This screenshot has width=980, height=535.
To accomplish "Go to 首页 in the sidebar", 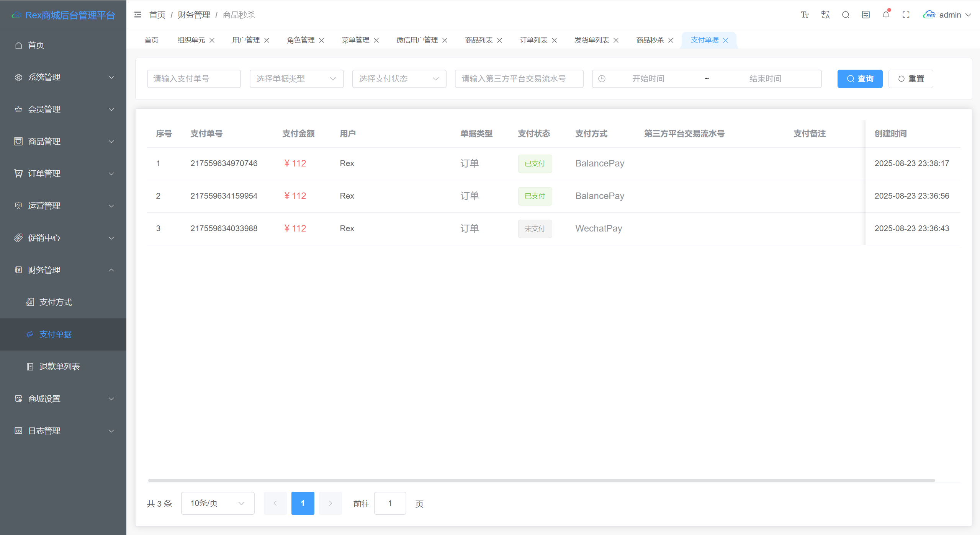I will click(63, 45).
